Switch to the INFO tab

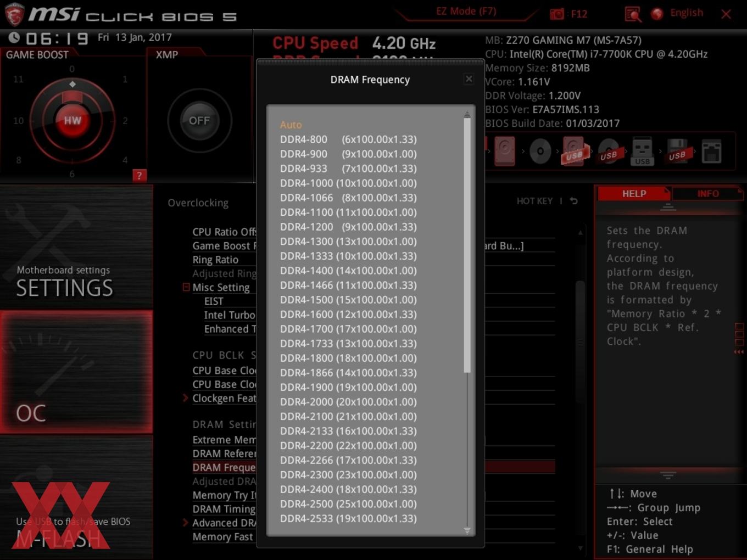click(x=708, y=194)
